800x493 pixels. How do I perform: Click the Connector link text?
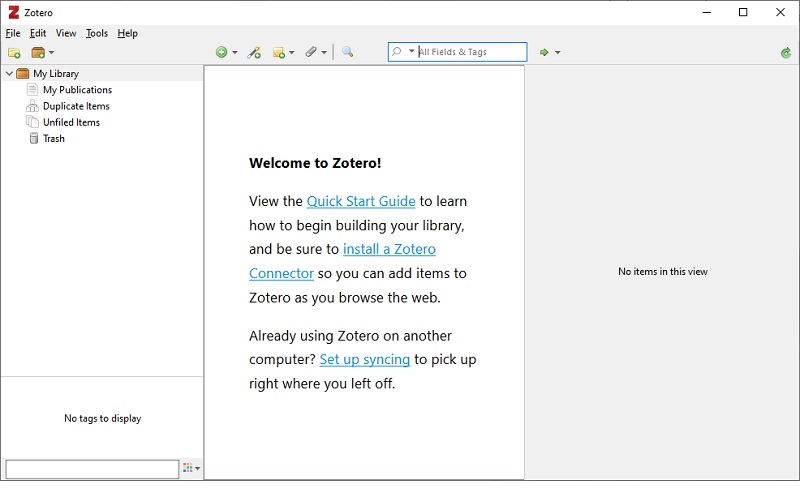[281, 274]
